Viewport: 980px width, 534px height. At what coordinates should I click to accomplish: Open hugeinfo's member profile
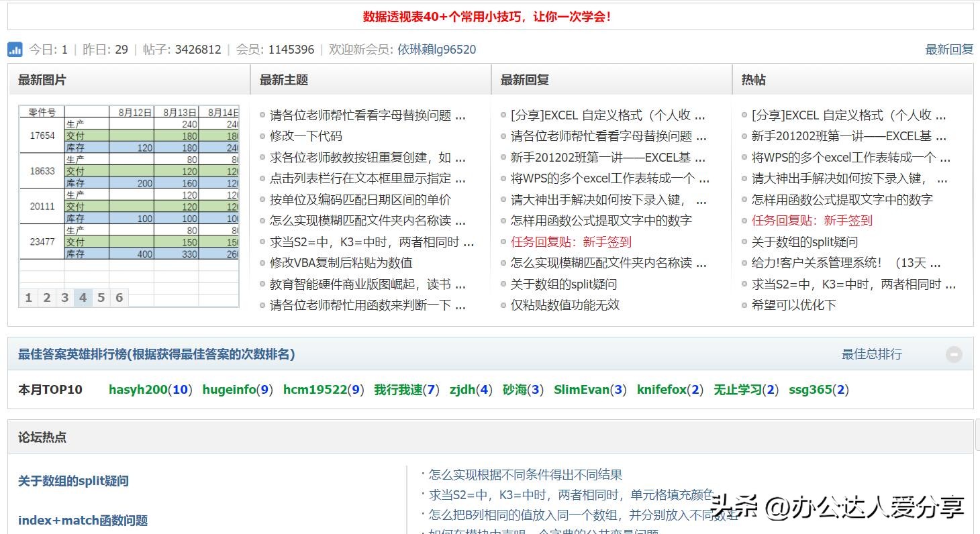pyautogui.click(x=232, y=389)
